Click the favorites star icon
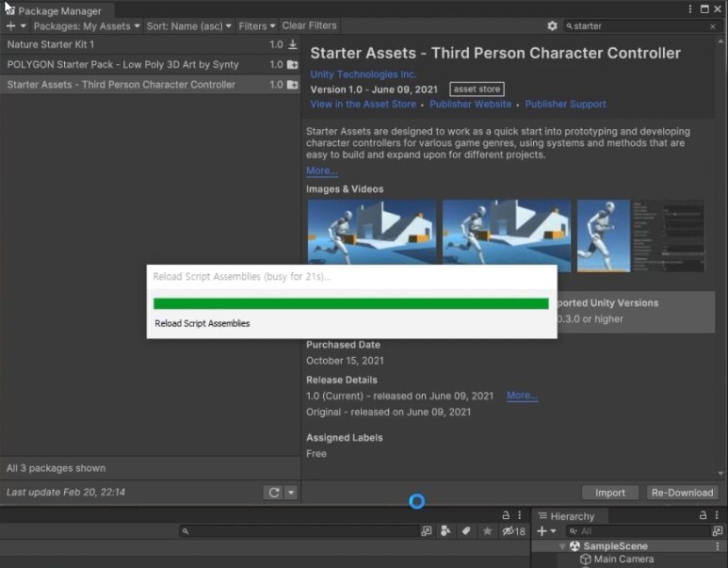 tap(487, 530)
